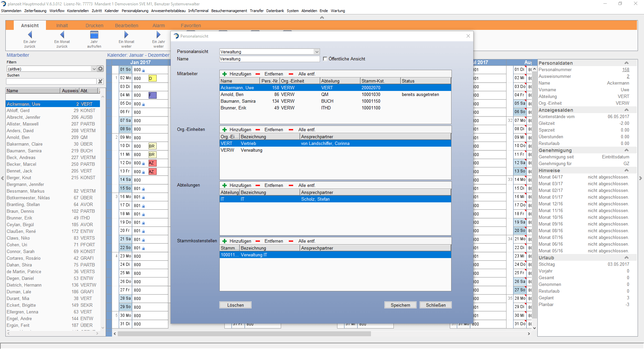Click the 'Ein Jahr zurück' arrow icon
Screen dimensions: 644x349
30,35
